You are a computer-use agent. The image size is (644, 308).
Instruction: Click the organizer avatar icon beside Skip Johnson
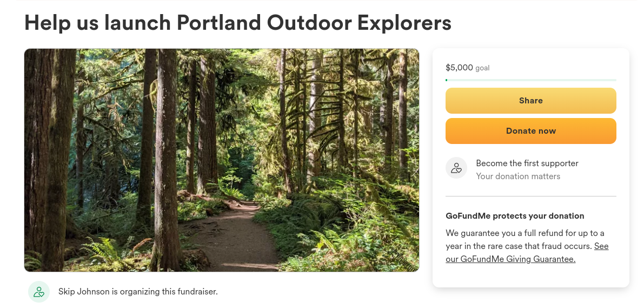click(39, 292)
